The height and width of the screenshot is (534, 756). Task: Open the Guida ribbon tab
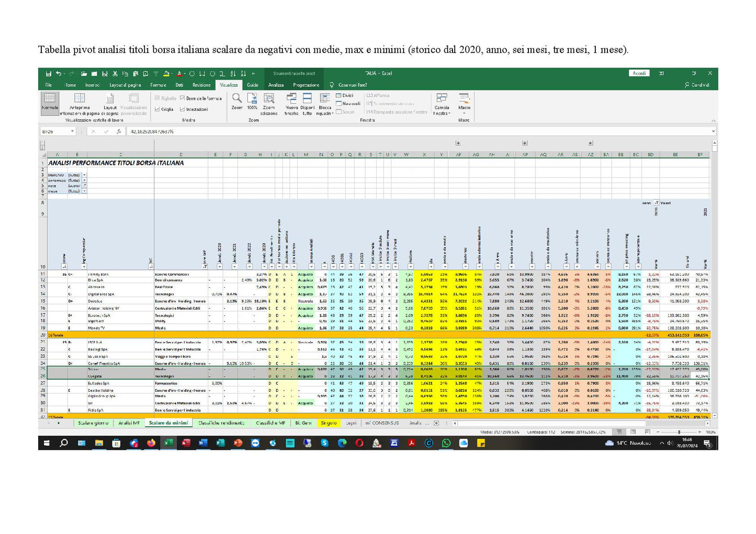click(x=253, y=85)
